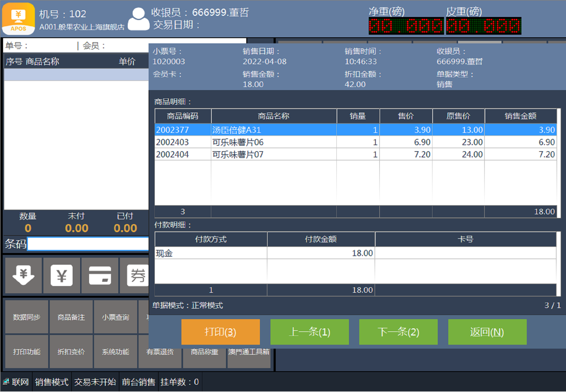Image resolution: width=566 pixels, height=392 pixels.
Task: Click the 券 coupon payment icon
Action: coord(137,275)
